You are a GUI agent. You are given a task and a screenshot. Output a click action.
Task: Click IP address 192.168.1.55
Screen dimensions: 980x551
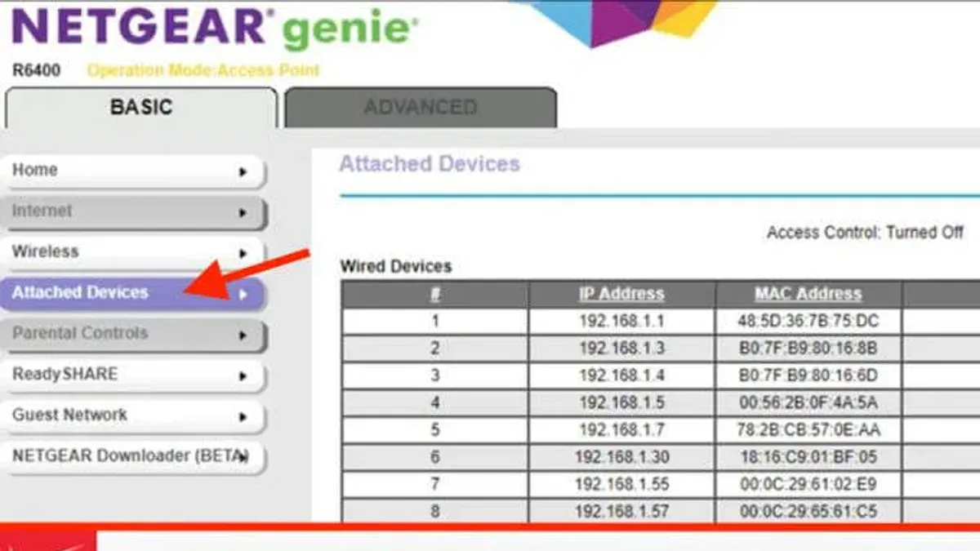click(x=621, y=484)
